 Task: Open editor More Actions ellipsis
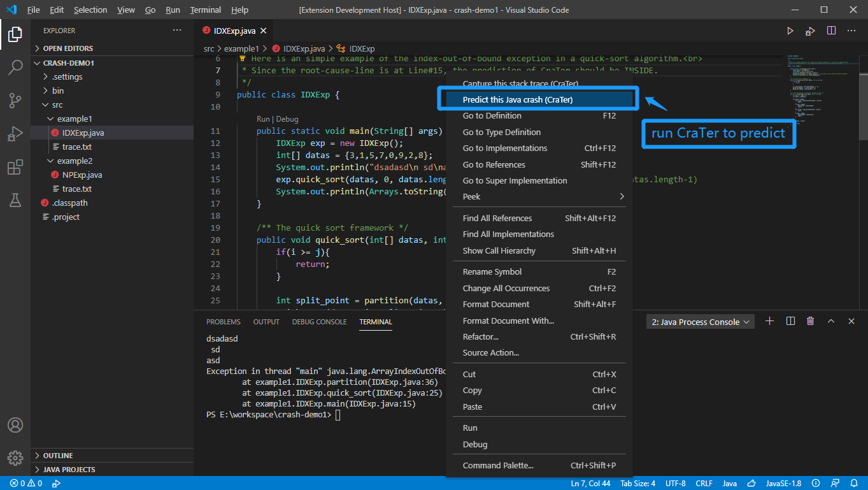(x=851, y=31)
